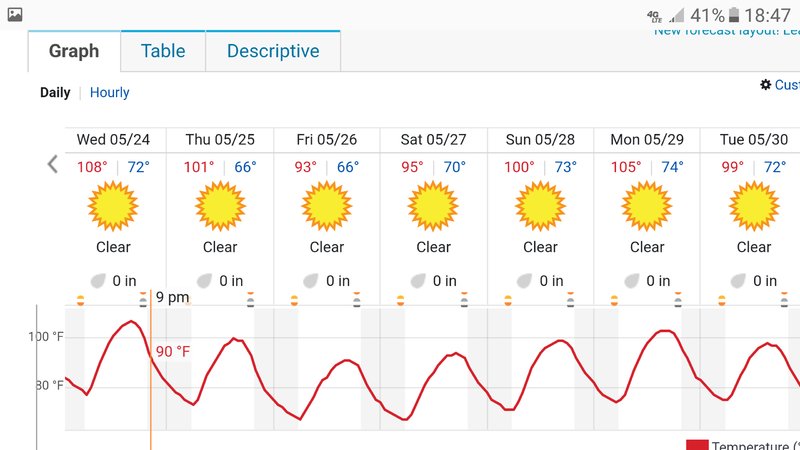Image resolution: width=800 pixels, height=450 pixels.
Task: Open the Table tab
Action: (163, 51)
